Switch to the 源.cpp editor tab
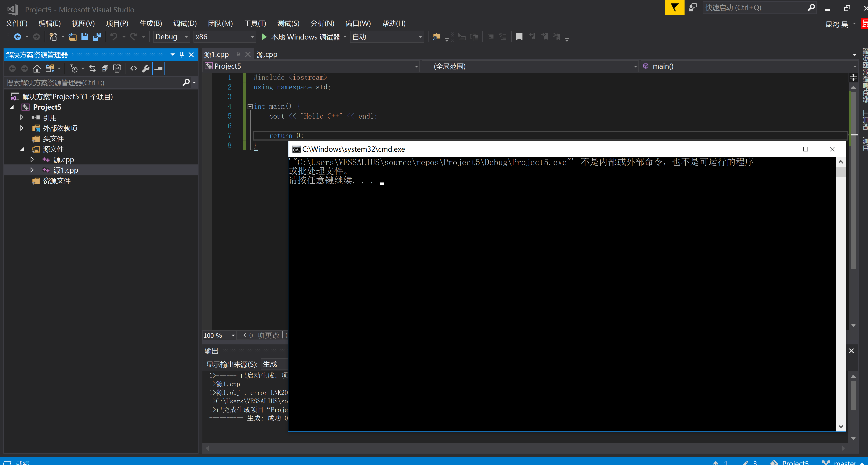This screenshot has width=868, height=465. 267,54
